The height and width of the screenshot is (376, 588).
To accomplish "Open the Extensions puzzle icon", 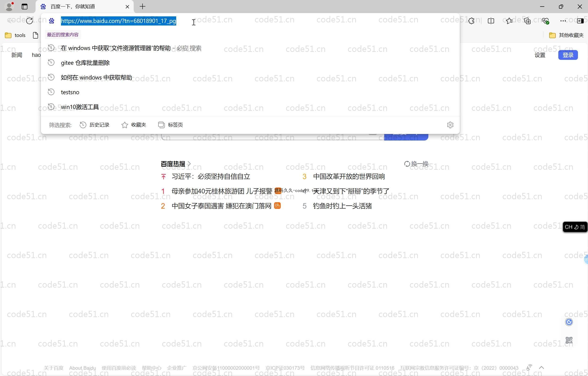I will [x=471, y=21].
